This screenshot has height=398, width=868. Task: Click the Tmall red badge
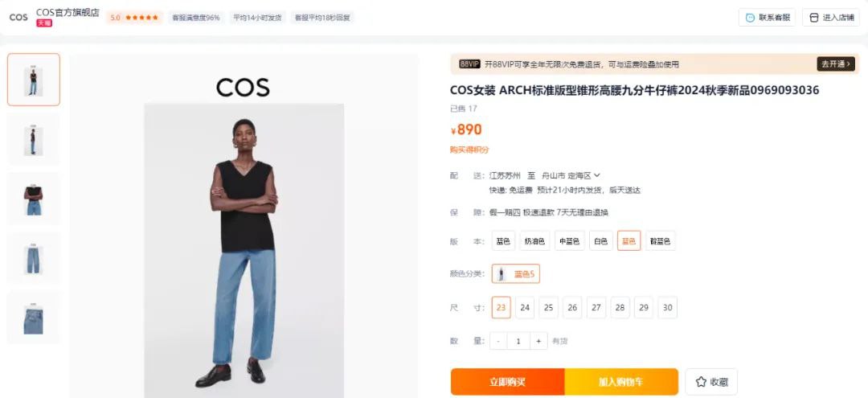point(44,23)
